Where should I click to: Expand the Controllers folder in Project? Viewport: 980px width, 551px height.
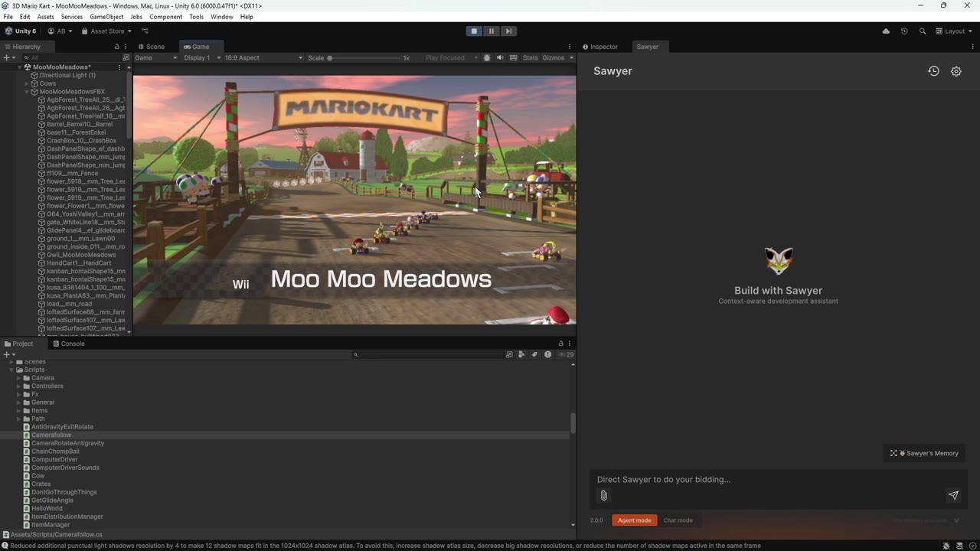click(18, 386)
